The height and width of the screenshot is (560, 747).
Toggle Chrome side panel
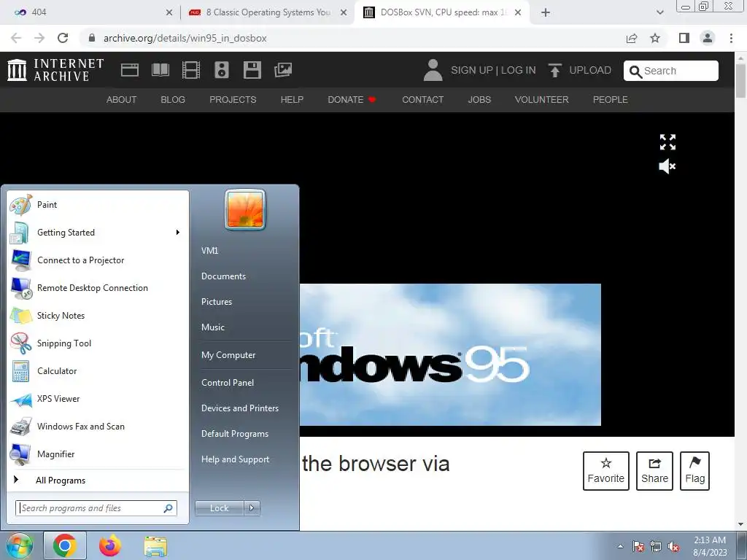pos(684,38)
